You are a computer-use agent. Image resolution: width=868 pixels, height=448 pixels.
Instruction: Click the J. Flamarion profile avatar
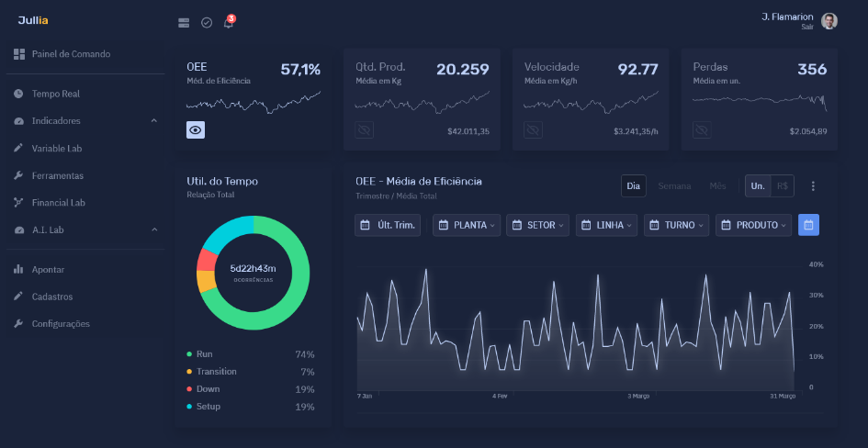829,21
